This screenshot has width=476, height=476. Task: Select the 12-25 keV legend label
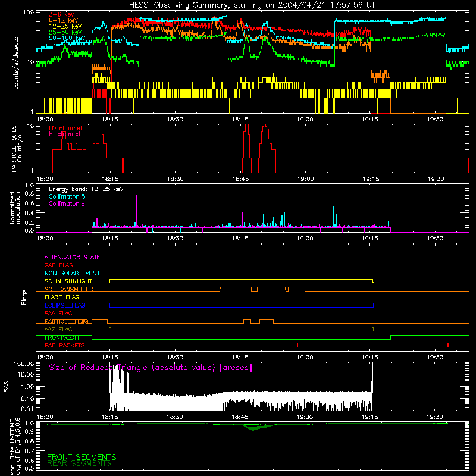pyautogui.click(x=65, y=26)
